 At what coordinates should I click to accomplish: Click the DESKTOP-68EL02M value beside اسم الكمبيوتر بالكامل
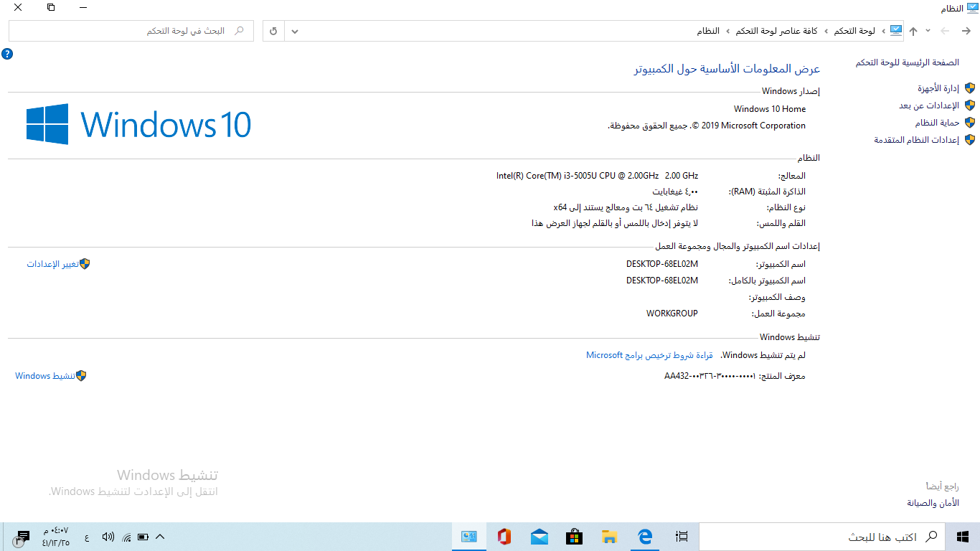[661, 281]
